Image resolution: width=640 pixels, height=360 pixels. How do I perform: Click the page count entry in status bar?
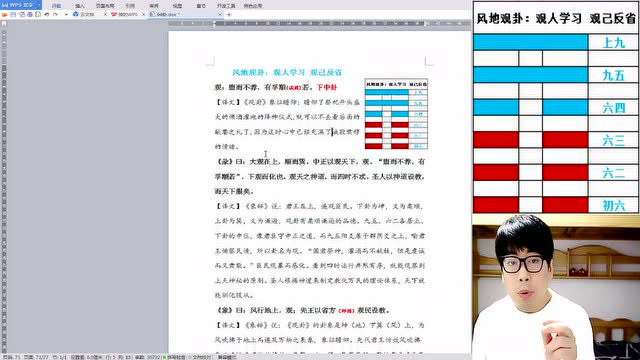point(36,357)
